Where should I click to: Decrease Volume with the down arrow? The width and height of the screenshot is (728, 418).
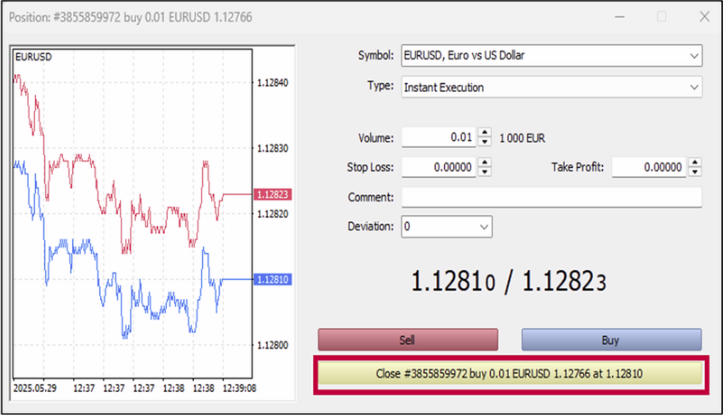click(485, 143)
